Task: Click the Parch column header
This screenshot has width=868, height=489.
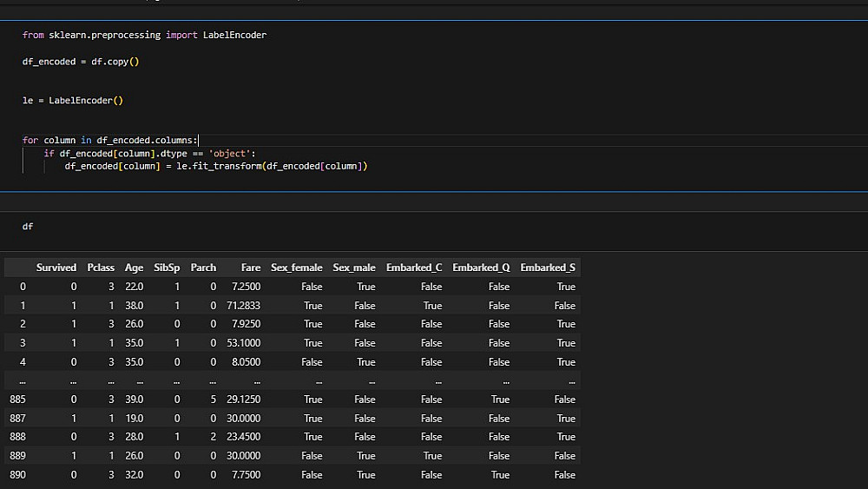Action: 203,268
